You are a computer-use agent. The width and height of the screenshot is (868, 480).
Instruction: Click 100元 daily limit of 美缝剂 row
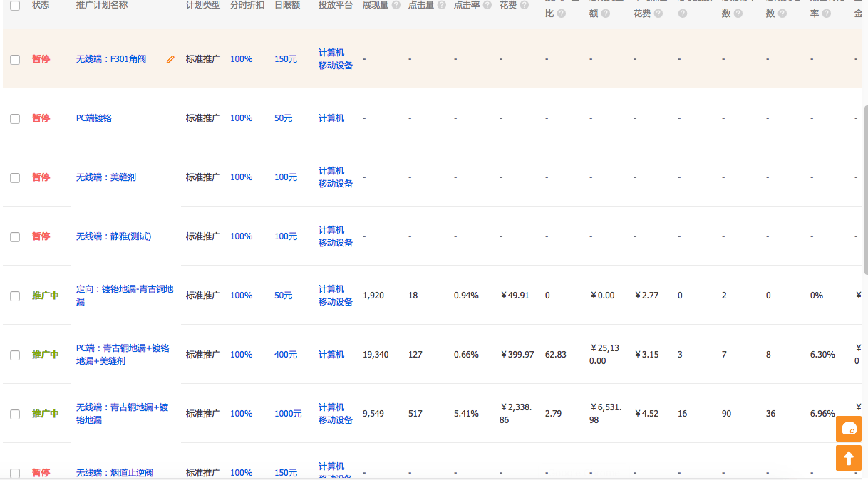[x=286, y=177]
